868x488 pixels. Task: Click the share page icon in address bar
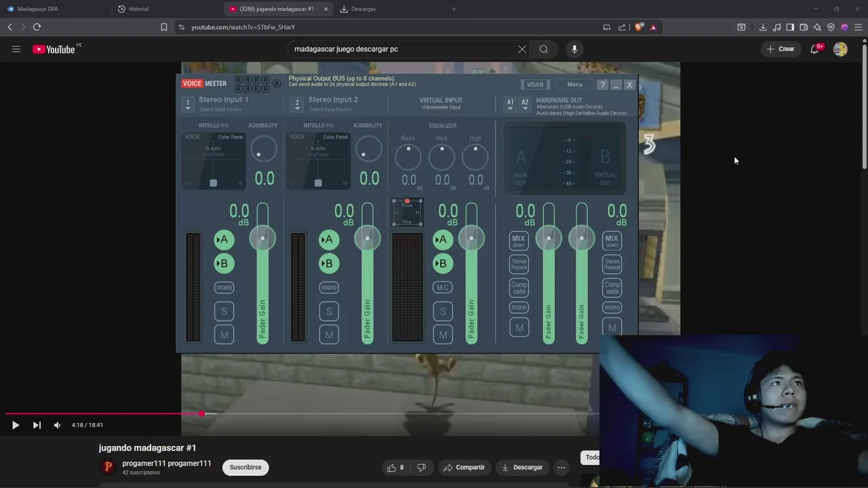622,27
